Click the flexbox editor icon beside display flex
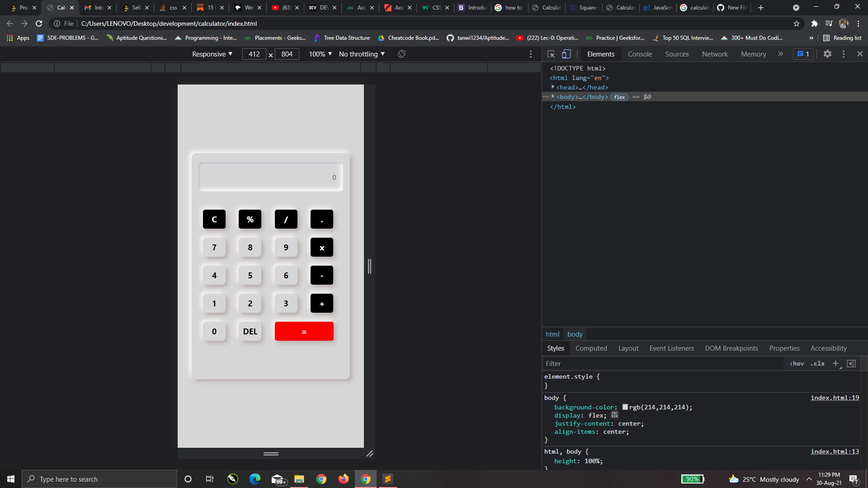868x488 pixels. click(x=614, y=415)
